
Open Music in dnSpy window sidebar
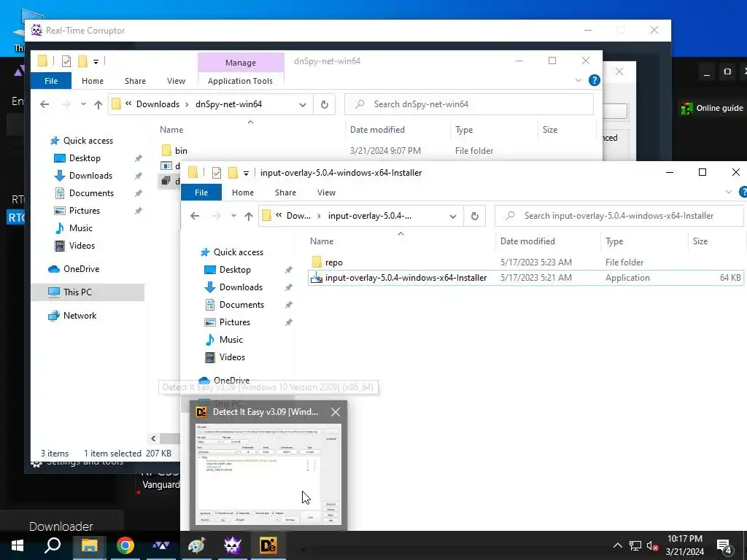[80, 228]
